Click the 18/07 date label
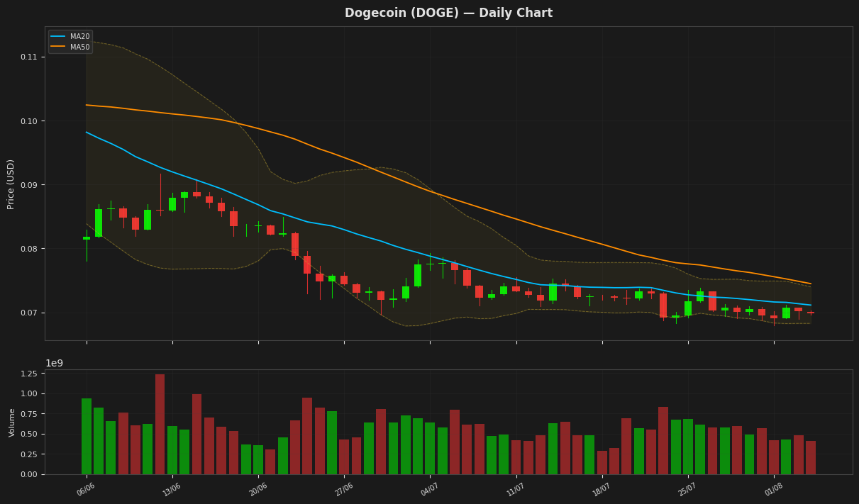This screenshot has width=859, height=504. 602,489
